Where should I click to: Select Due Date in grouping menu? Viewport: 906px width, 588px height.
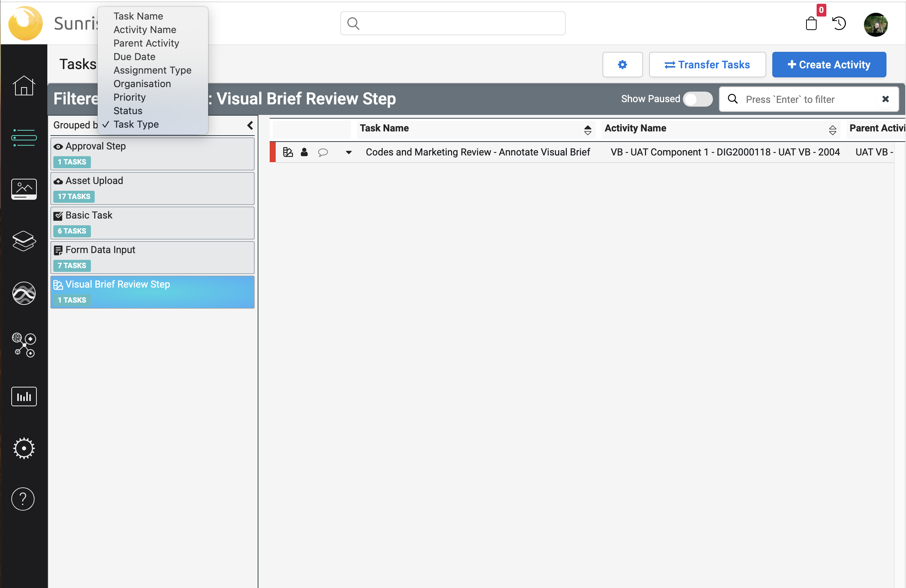(134, 57)
